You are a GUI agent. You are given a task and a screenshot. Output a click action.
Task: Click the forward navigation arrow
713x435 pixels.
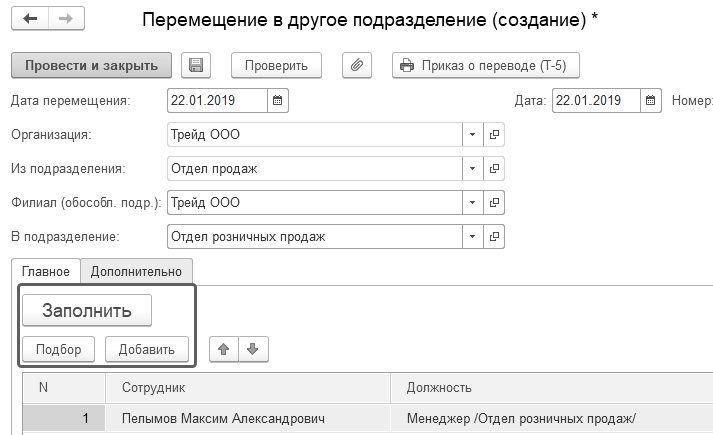(66, 19)
